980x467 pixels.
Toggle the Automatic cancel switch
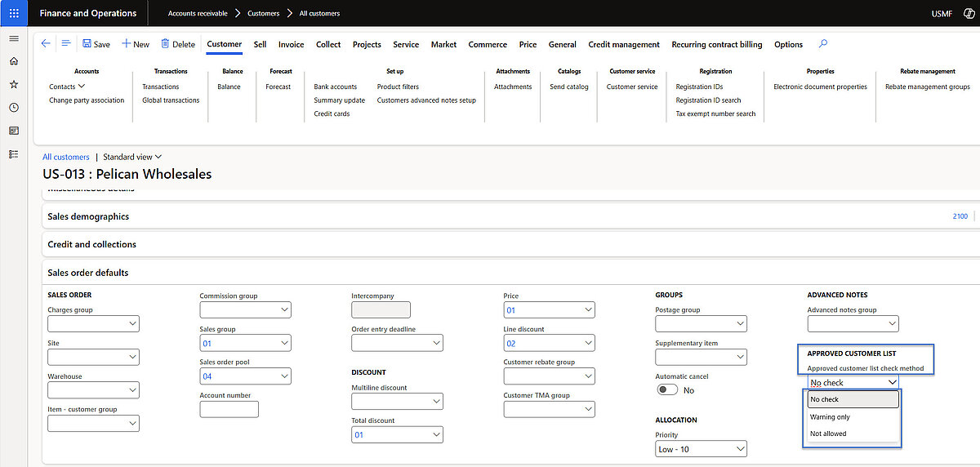point(668,390)
